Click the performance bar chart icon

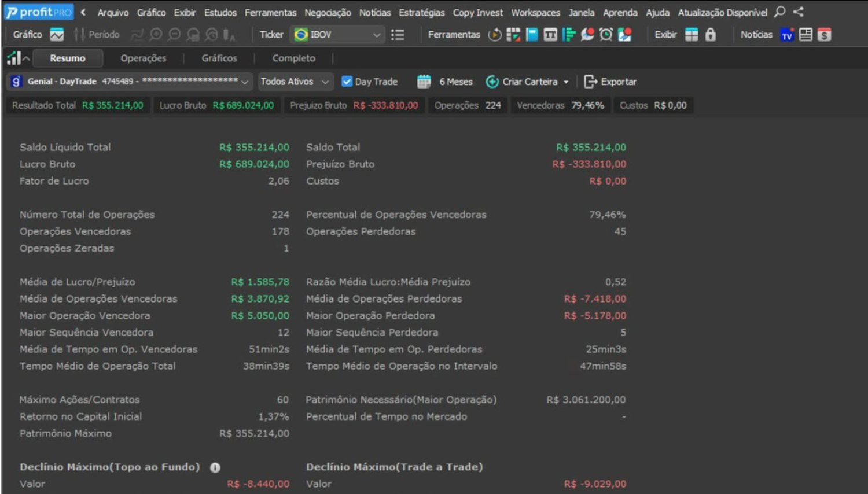13,58
